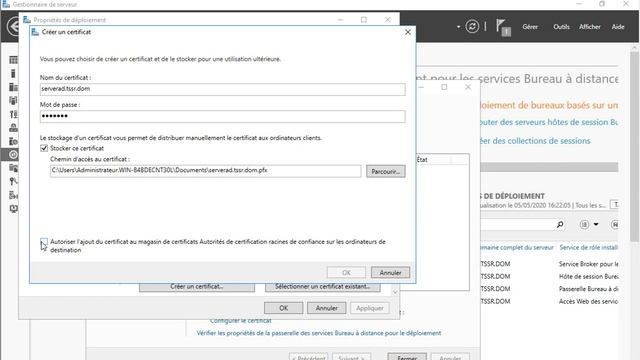This screenshot has height=360, width=640.
Task: Open the Dashboard grid icon in sidebar
Action: point(13,60)
